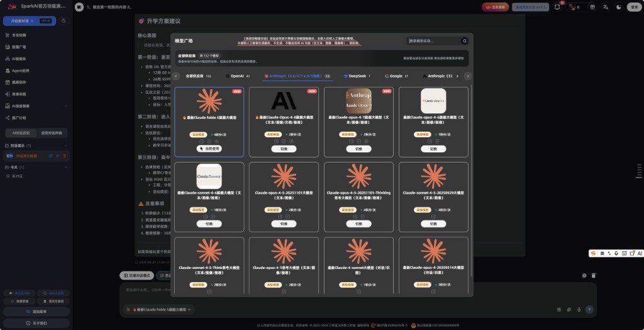644x330 pixels.
Task: Click the microphone icon in chat input
Action: 579,309
